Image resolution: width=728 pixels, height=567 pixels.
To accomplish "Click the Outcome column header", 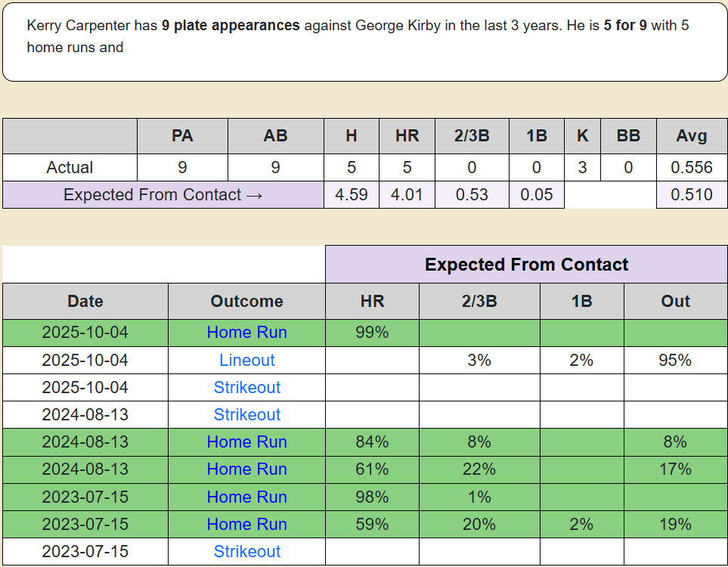I will pyautogui.click(x=246, y=301).
